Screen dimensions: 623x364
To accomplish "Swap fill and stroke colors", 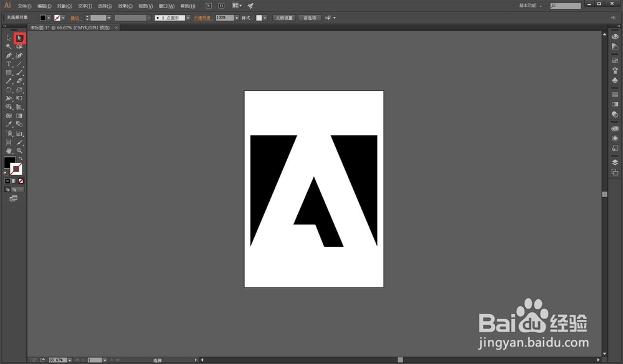I will tap(21, 159).
